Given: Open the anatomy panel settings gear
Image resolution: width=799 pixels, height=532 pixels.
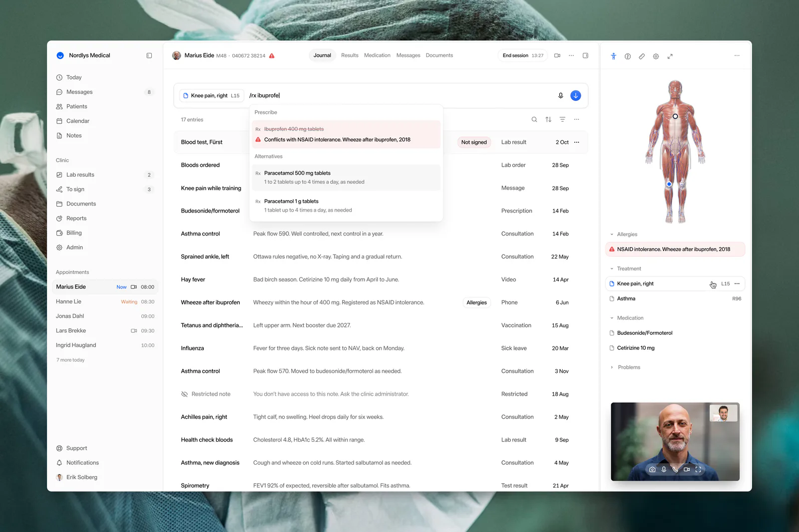Looking at the screenshot, I should pyautogui.click(x=656, y=56).
